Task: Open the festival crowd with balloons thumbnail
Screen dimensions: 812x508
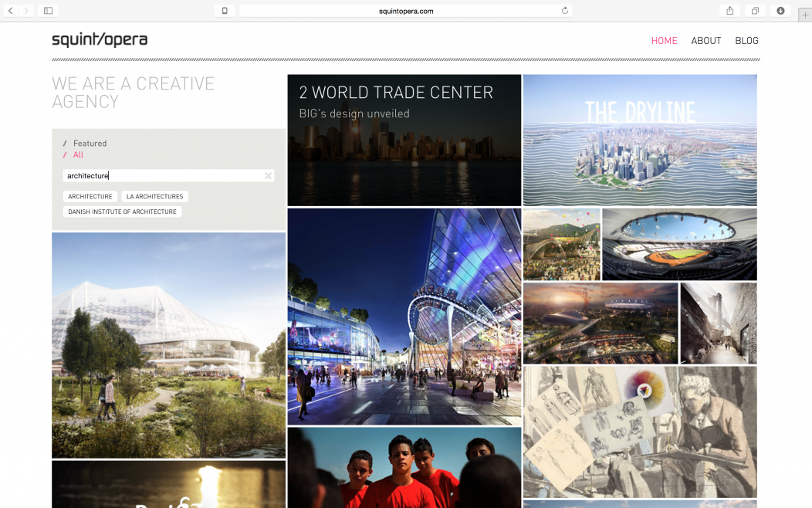Action: (x=562, y=245)
